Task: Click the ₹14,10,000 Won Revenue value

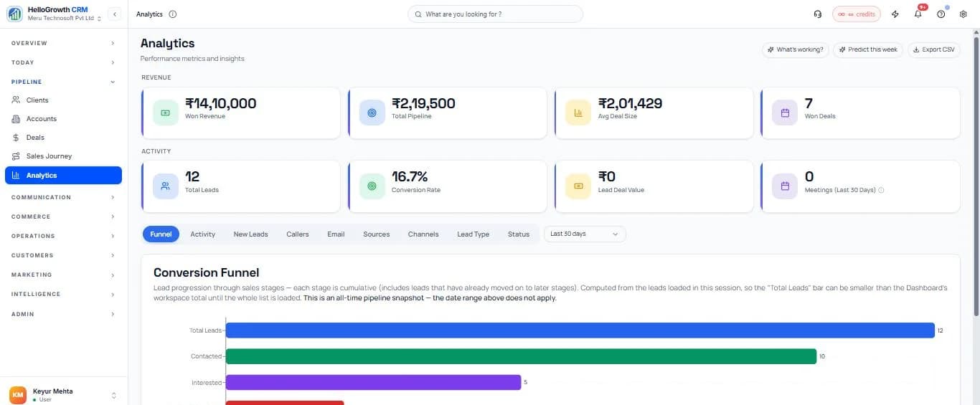Action: 221,104
